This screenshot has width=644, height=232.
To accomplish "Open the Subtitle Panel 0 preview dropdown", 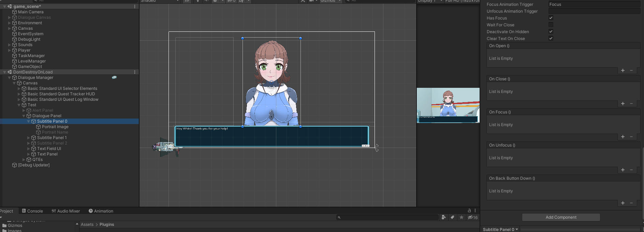I will tap(500, 229).
